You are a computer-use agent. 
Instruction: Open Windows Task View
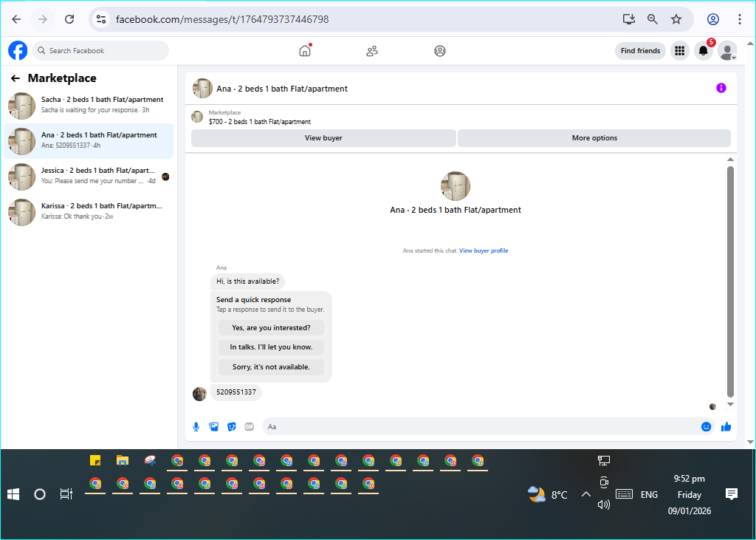pos(66,494)
